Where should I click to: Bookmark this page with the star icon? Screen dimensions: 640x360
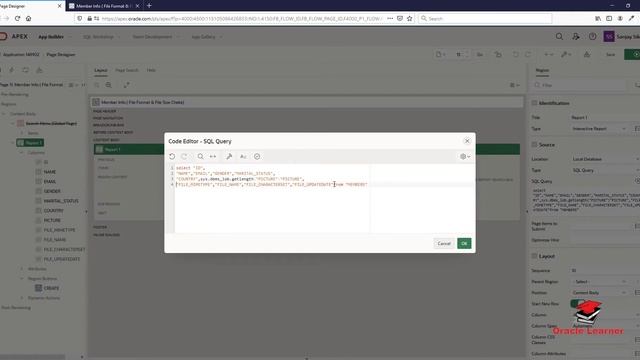[409, 18]
